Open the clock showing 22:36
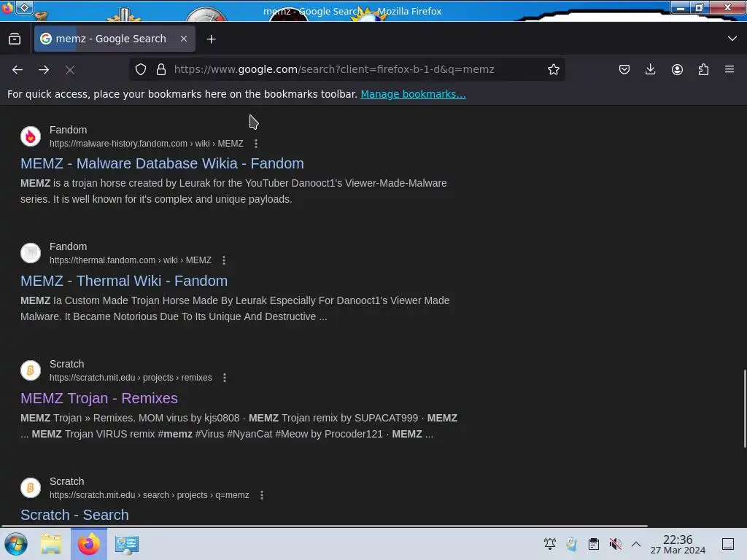 click(x=678, y=544)
